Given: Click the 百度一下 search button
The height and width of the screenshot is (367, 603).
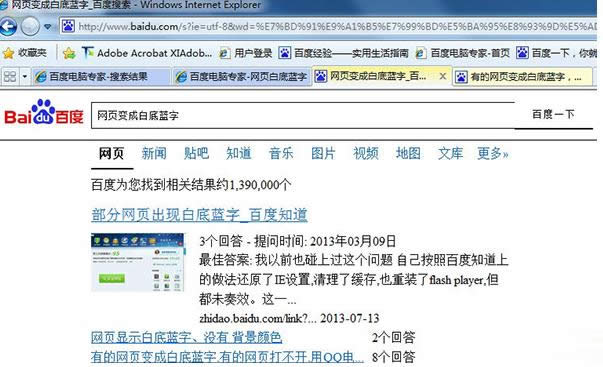Looking at the screenshot, I should [553, 114].
